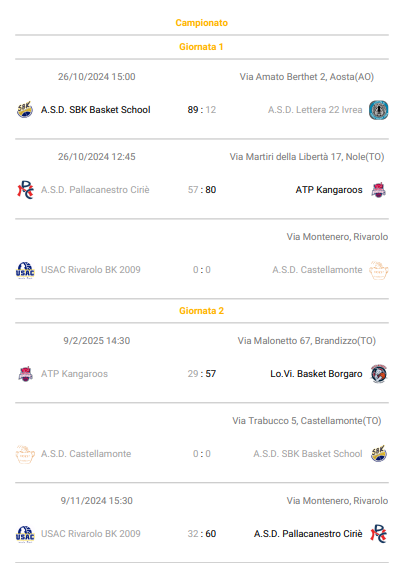The image size is (409, 566).
Task: Click SBK Basket School logo in Giornata 1
Action: (25, 110)
